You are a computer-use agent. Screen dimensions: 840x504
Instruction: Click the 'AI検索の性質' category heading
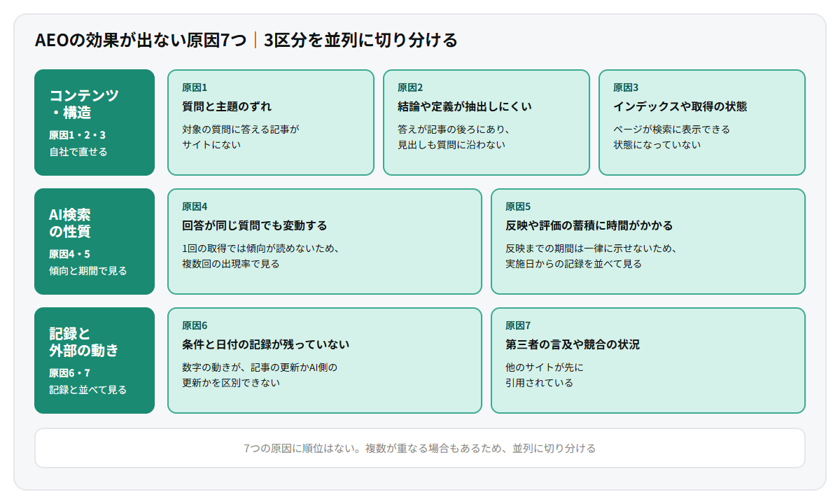coord(70,223)
